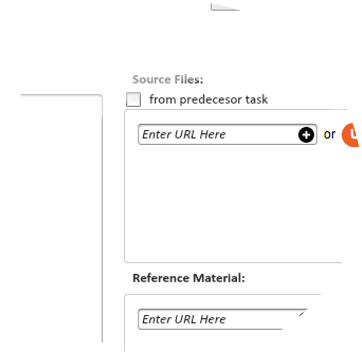
Task: Select the 'Reference Material:' heading
Action: tap(189, 278)
